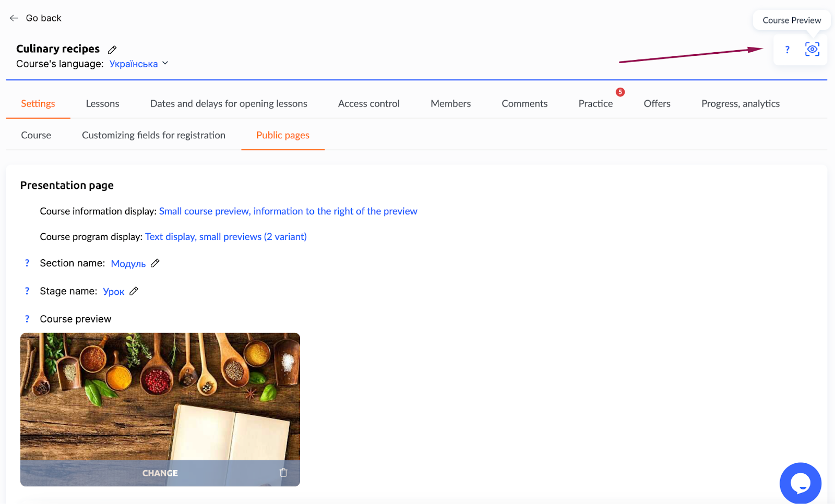Open the Practice tab
835x504 pixels.
click(595, 103)
